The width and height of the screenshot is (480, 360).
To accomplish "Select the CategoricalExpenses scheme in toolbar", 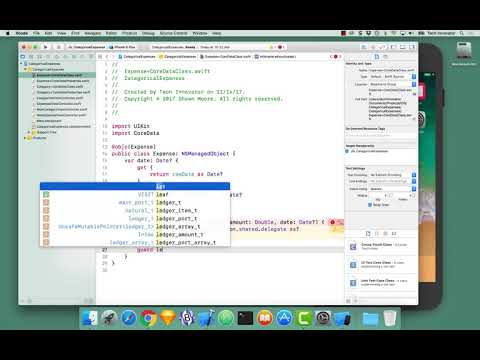I will 87,47.
